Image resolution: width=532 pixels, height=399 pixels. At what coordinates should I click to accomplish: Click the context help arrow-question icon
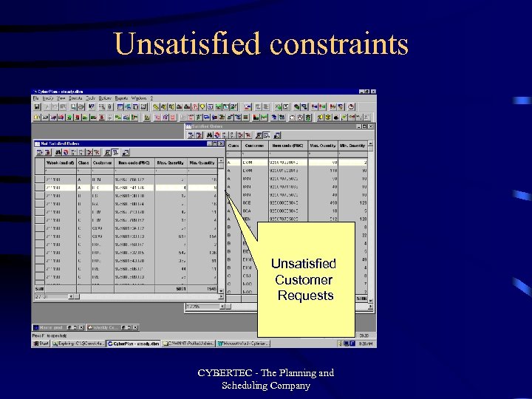coord(92,106)
